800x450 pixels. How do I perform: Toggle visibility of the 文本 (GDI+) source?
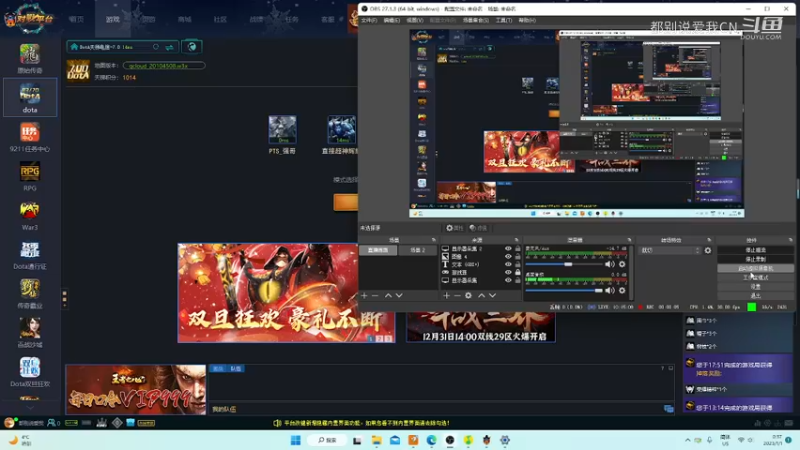(508, 264)
